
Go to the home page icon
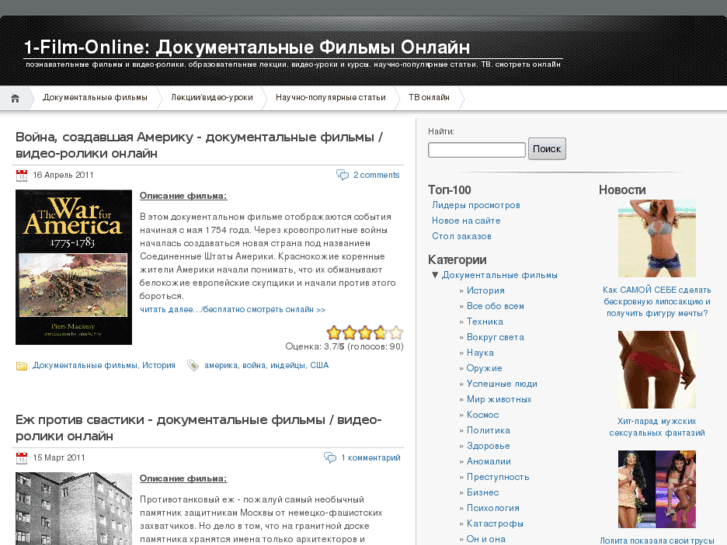coord(15,98)
